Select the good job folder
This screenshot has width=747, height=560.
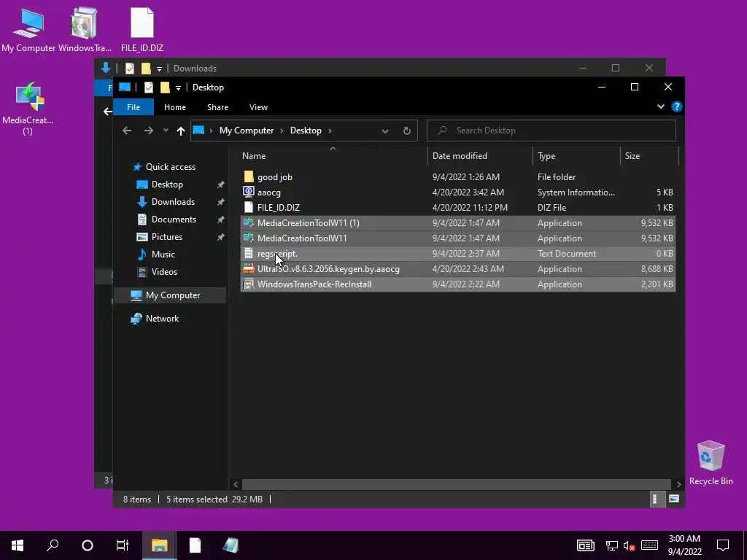[x=458, y=177]
